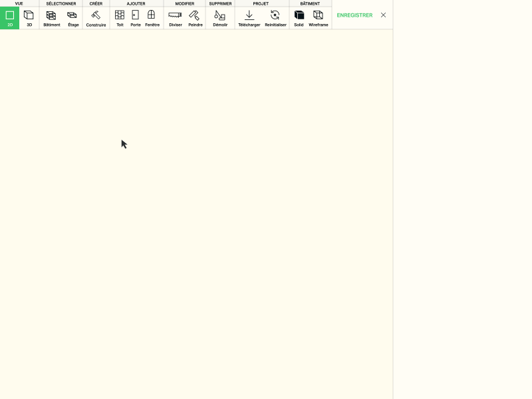532x399 pixels.
Task: Select the Construire tool
Action: (x=96, y=18)
